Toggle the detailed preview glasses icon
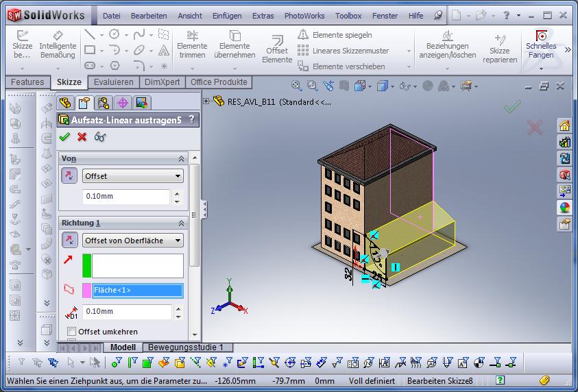This screenshot has width=578, height=392. point(100,137)
